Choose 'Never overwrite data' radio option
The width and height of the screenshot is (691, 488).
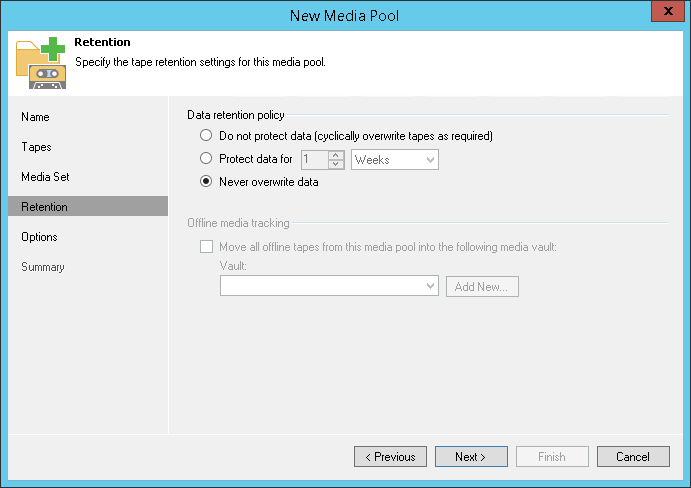tap(206, 182)
